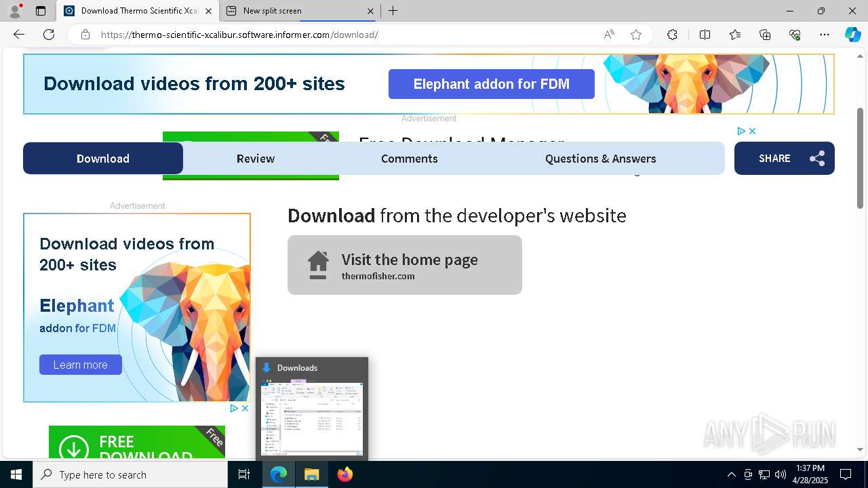This screenshot has width=868, height=488.
Task: Click Learn more in Elephant ad
Action: pyautogui.click(x=81, y=365)
